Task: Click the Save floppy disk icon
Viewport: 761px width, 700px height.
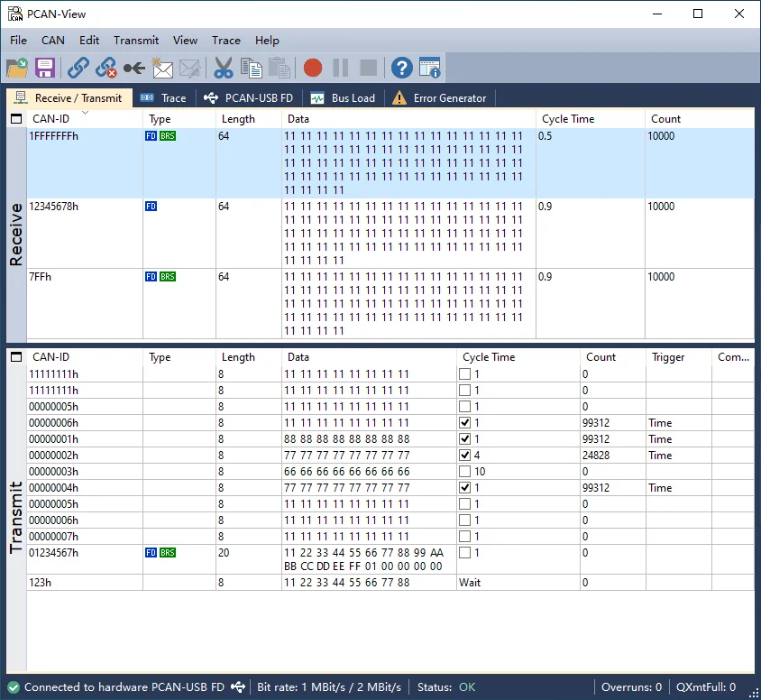Action: coord(45,68)
